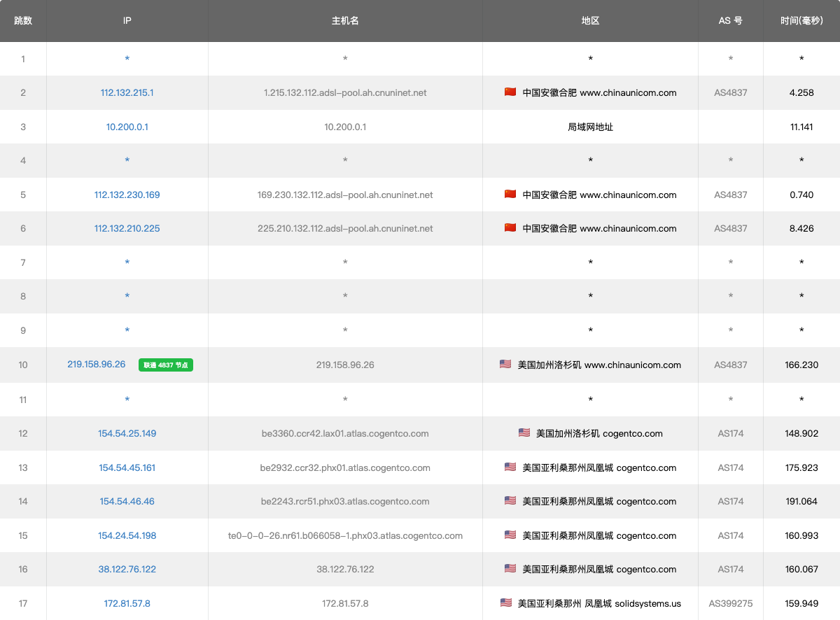Click time value 175.923

801,467
